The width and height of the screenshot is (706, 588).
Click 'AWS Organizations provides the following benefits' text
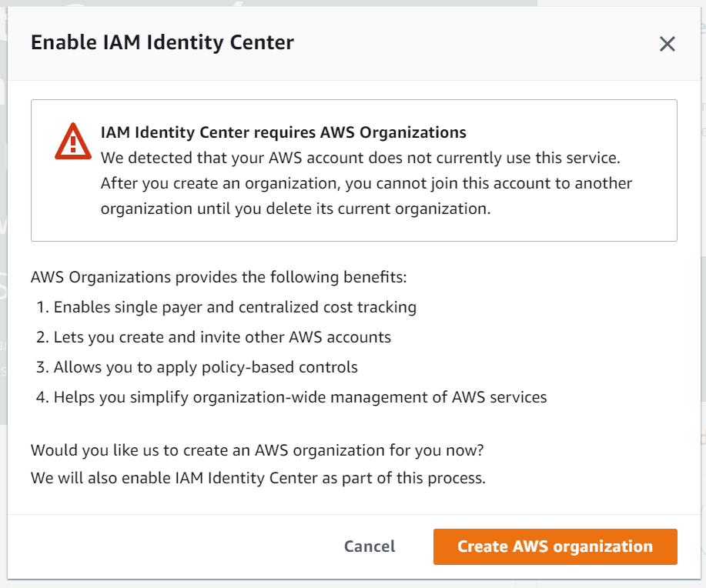(219, 277)
